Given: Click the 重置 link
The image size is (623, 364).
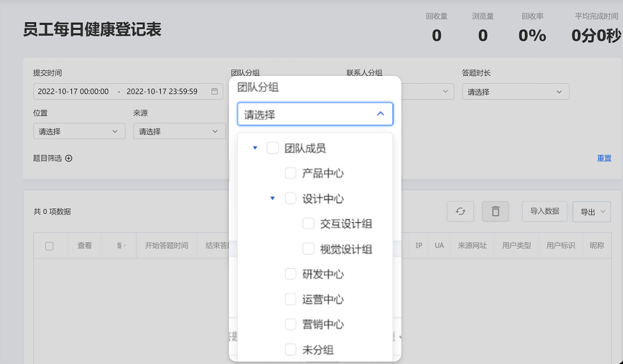Looking at the screenshot, I should (604, 158).
